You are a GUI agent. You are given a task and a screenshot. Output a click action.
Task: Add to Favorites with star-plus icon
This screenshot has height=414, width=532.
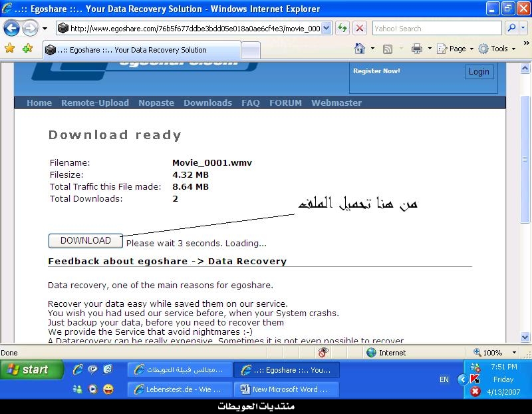click(x=27, y=48)
